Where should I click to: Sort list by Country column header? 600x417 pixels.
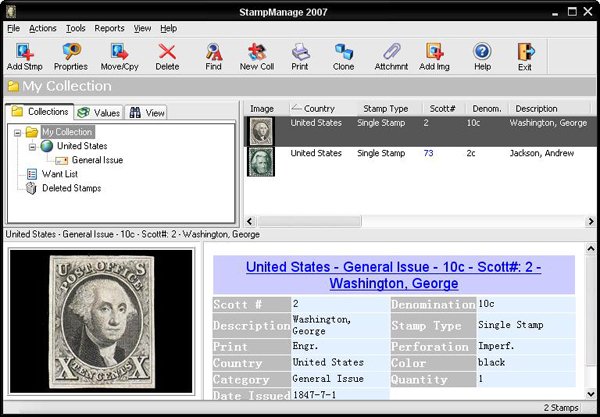320,108
